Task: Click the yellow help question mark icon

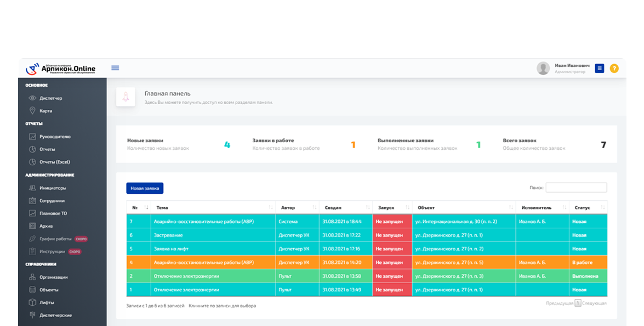Action: 614,69
